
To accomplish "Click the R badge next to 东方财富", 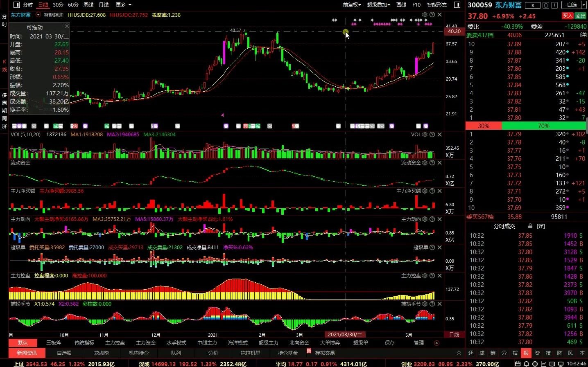I will (x=533, y=5).
